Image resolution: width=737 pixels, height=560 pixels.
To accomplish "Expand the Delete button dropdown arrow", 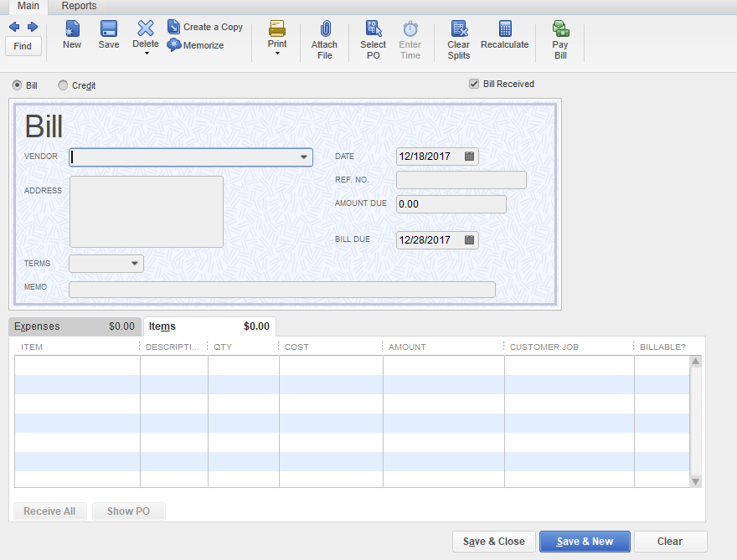I will click(x=147, y=54).
